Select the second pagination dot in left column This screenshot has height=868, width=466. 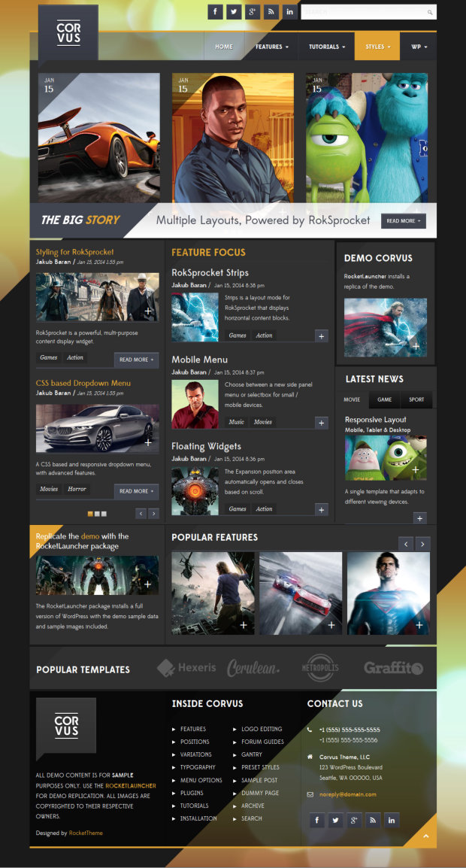[x=97, y=514]
